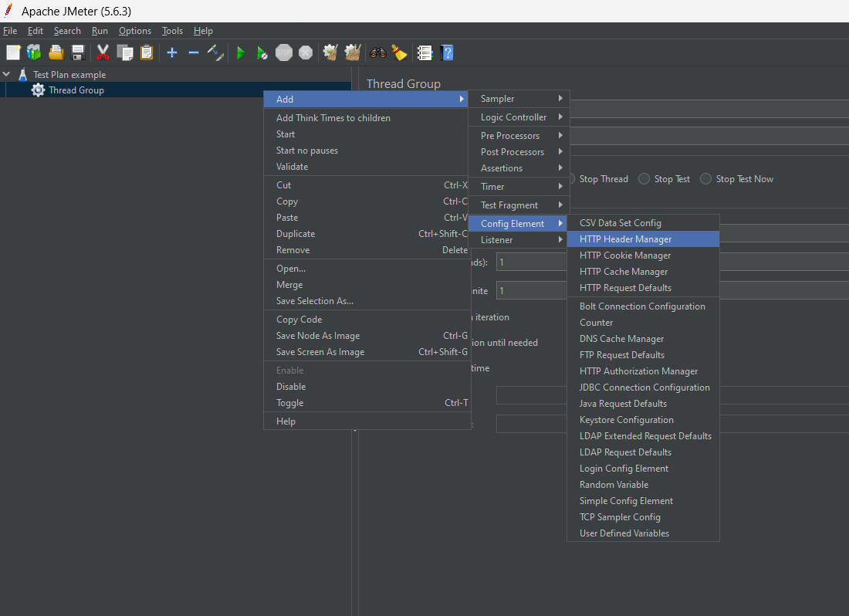Viewport: 849px width, 616px height.
Task: Open the Help menu in menu bar
Action: coord(203,31)
